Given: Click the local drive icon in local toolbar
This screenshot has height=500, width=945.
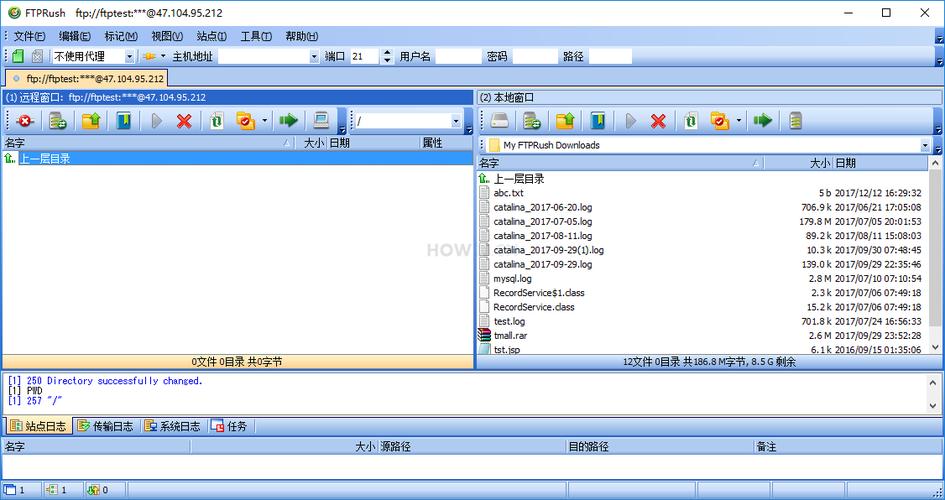Looking at the screenshot, I should 500,121.
